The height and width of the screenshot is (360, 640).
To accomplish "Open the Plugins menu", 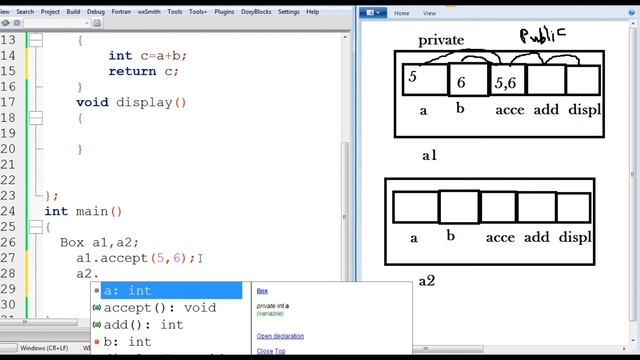I will point(224,12).
